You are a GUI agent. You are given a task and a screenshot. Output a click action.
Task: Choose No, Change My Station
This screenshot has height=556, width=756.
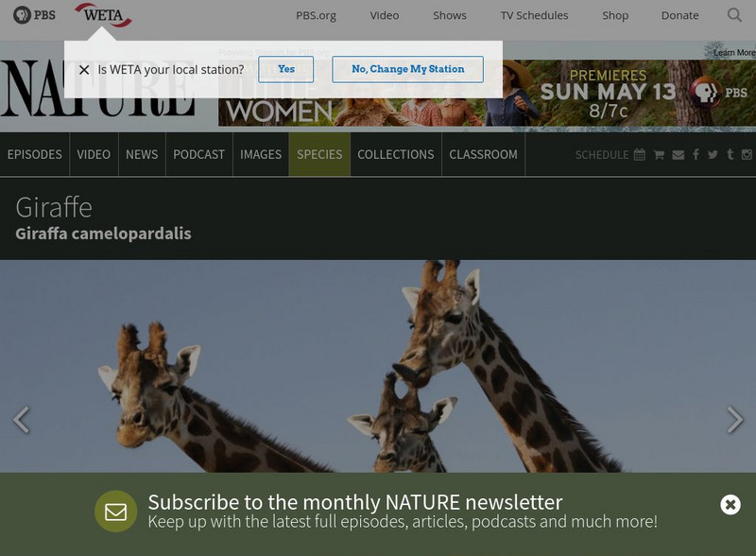pos(408,69)
